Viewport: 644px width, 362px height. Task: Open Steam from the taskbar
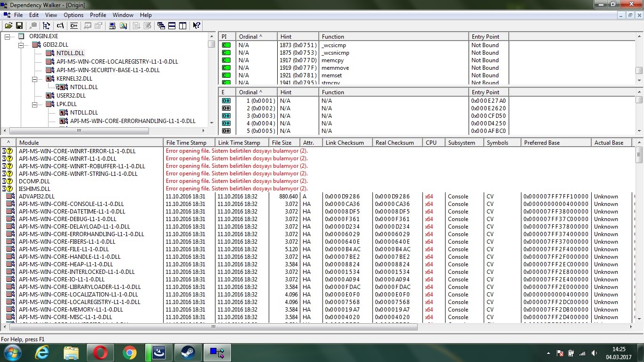coord(188,353)
